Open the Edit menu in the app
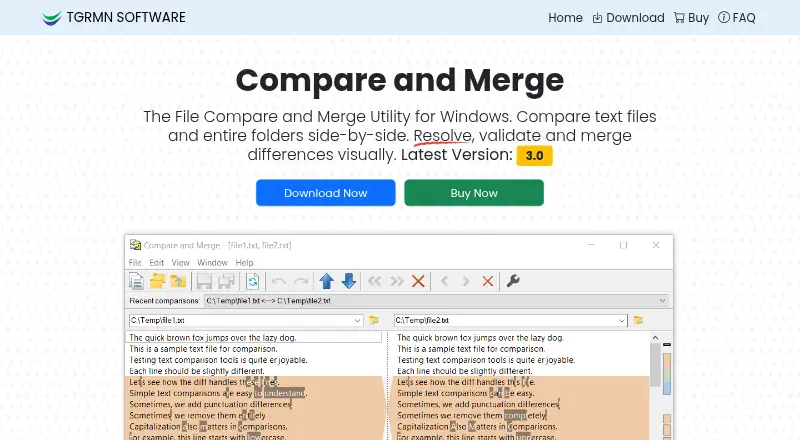Image resolution: width=800 pixels, height=440 pixels. pyautogui.click(x=157, y=262)
